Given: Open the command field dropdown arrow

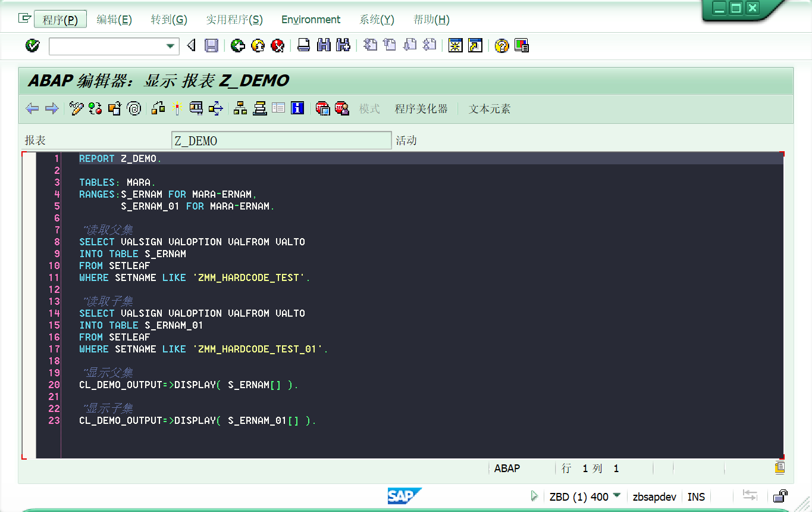Looking at the screenshot, I should [171, 45].
